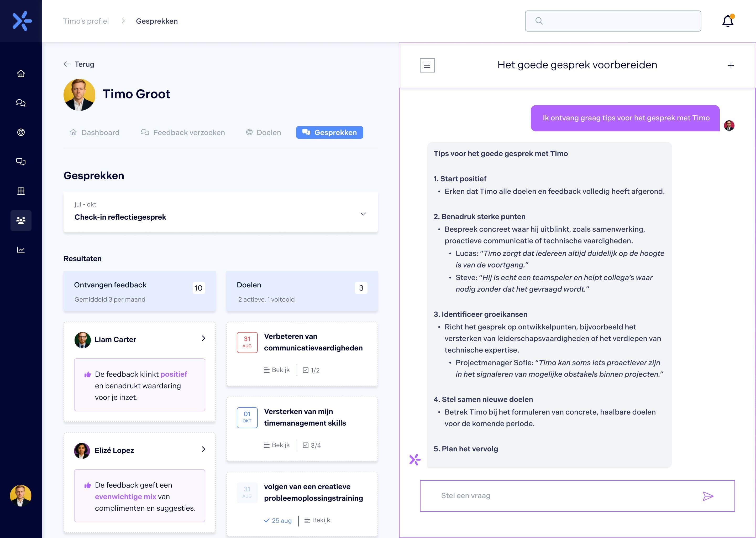
Task: Start a new chat with the plus icon
Action: click(731, 65)
